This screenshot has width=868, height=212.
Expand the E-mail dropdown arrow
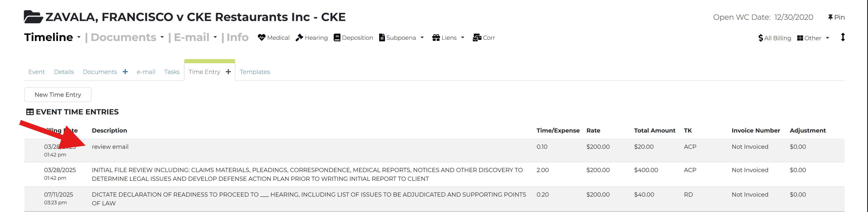[215, 37]
